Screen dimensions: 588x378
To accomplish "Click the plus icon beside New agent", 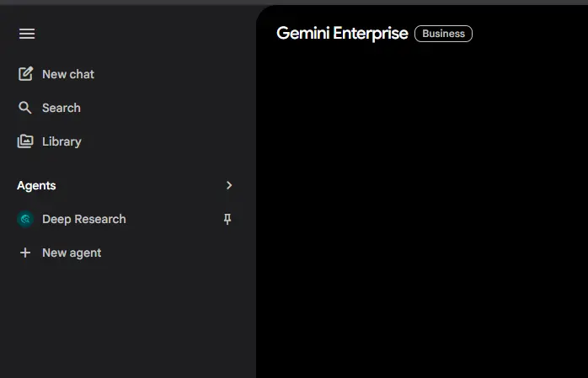I will 25,253.
